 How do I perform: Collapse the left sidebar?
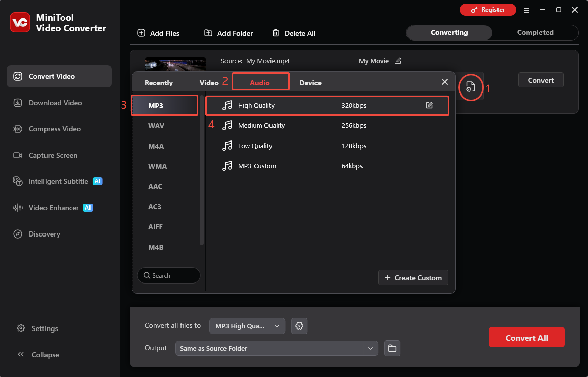(38, 355)
